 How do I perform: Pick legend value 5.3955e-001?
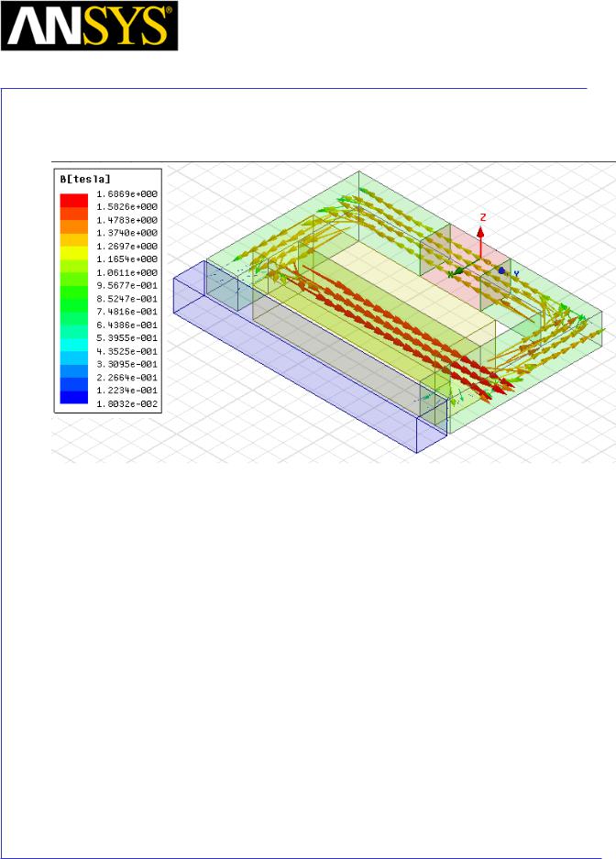pyautogui.click(x=127, y=338)
